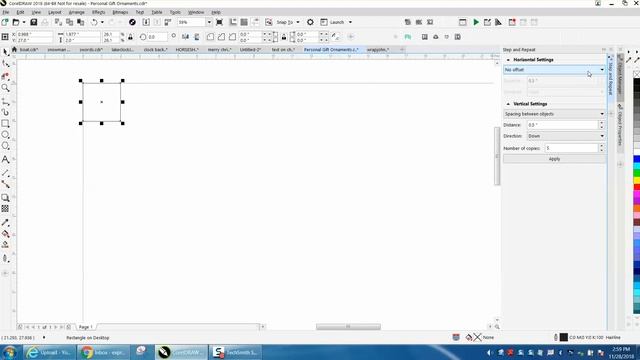Open a file with the folder icon

(16, 22)
